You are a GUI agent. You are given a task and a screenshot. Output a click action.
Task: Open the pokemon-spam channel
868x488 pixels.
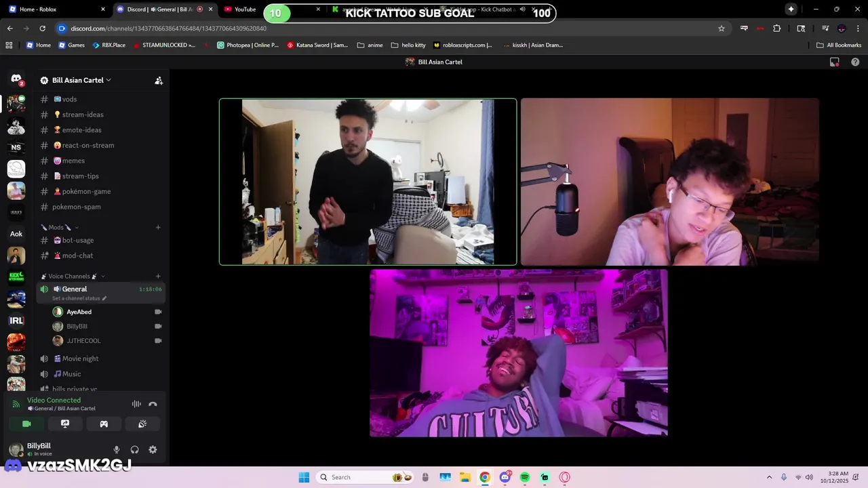point(100,207)
